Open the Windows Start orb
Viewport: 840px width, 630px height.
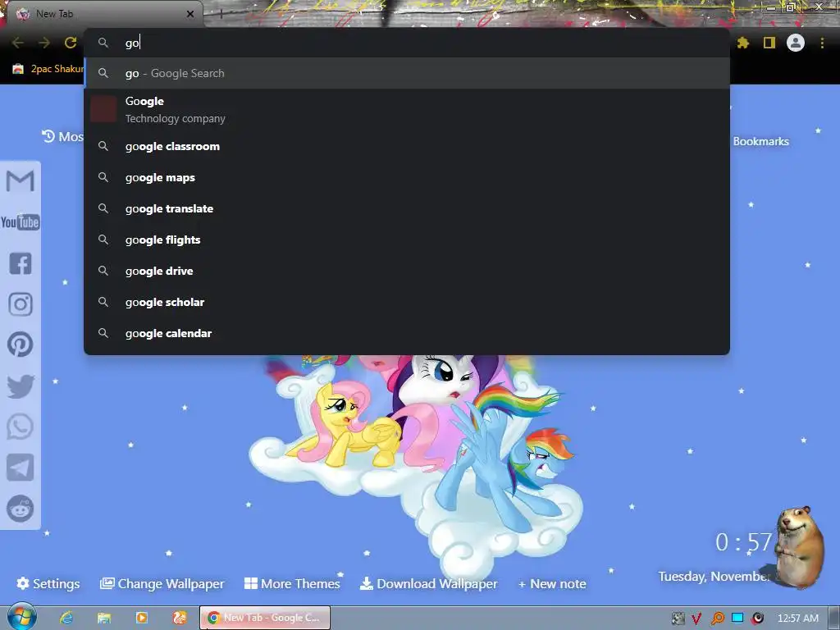[21, 617]
